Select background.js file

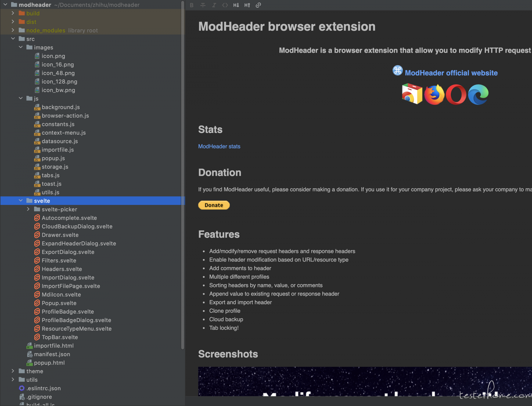(57, 107)
